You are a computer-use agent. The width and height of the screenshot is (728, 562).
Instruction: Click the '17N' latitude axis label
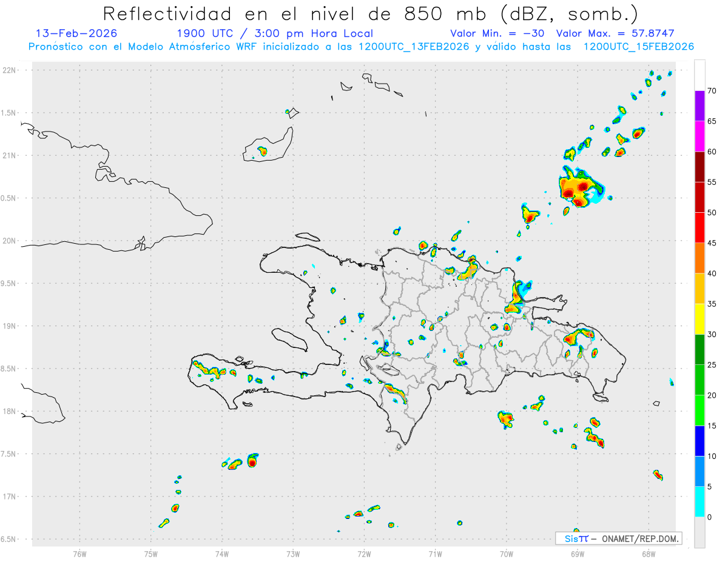point(10,497)
